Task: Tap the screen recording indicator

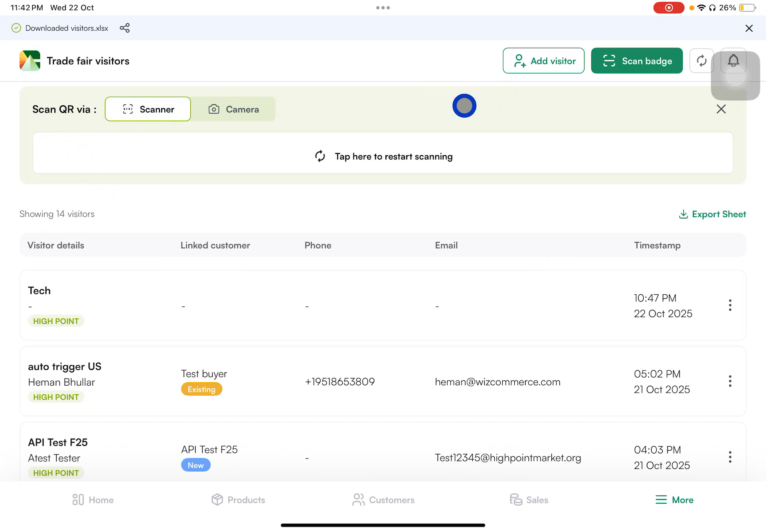Action: (669, 7)
